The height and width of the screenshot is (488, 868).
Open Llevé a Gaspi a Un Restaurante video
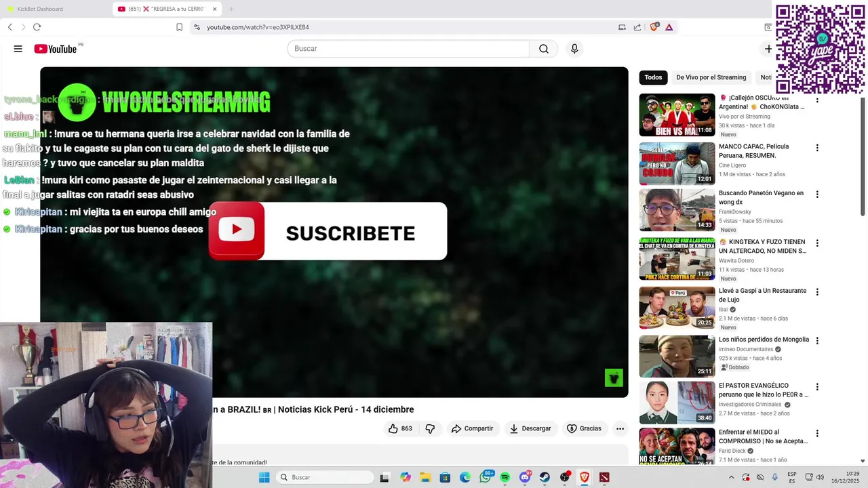pyautogui.click(x=762, y=295)
